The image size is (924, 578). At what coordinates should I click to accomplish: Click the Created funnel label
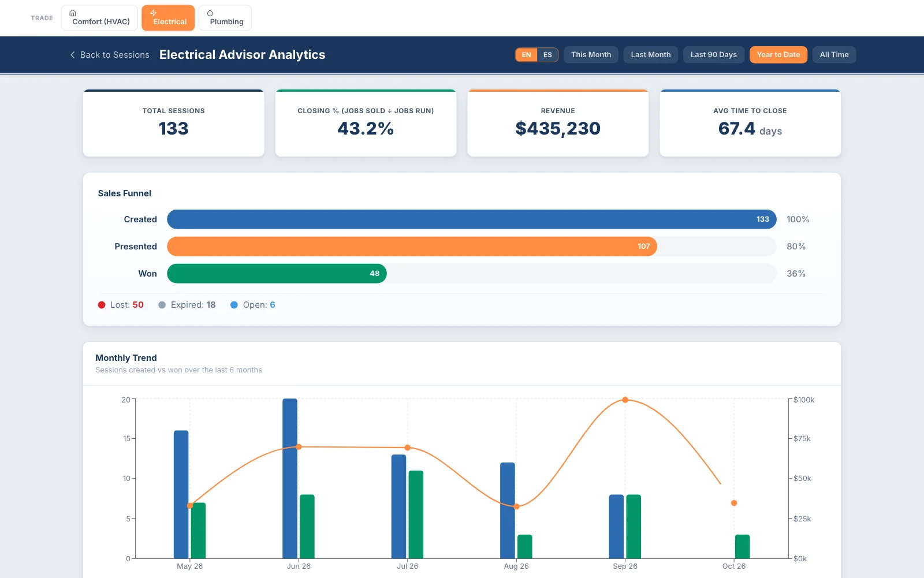click(140, 219)
